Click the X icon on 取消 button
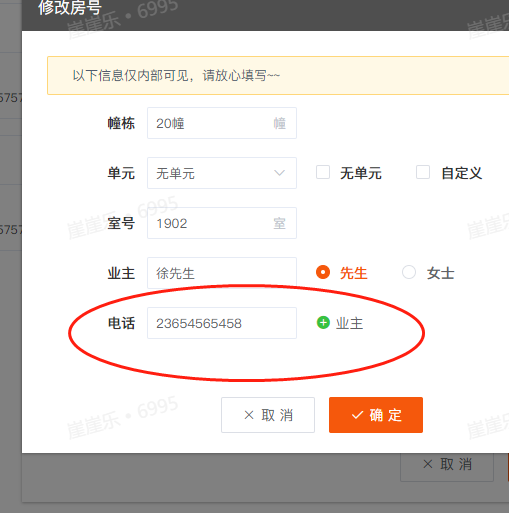 [249, 415]
